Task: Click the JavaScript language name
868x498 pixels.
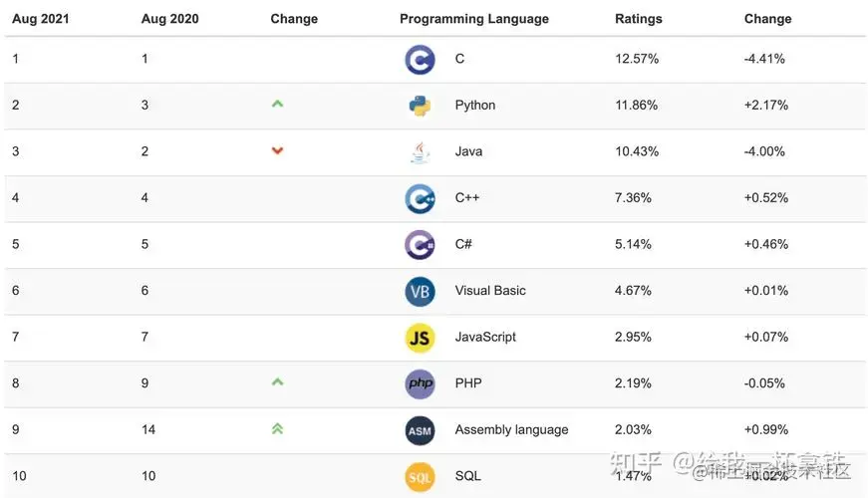Action: pos(485,337)
